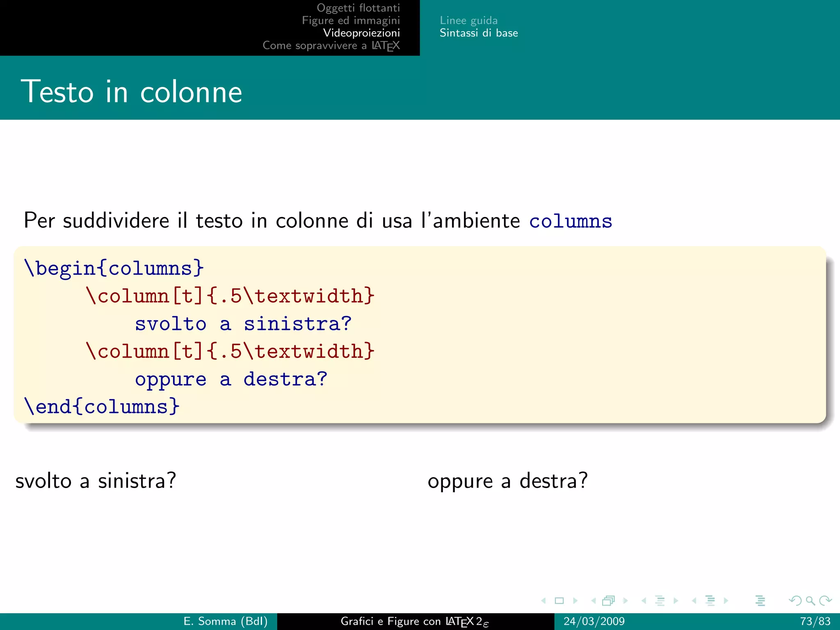840x630 pixels.
Task: Click the slide title Testo in colonne
Action: (x=132, y=91)
